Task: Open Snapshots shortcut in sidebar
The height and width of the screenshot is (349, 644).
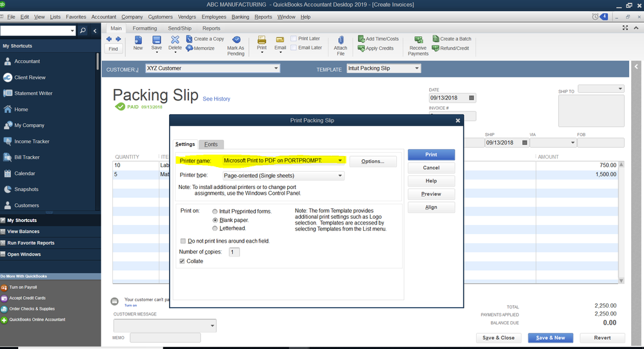Action: [26, 189]
